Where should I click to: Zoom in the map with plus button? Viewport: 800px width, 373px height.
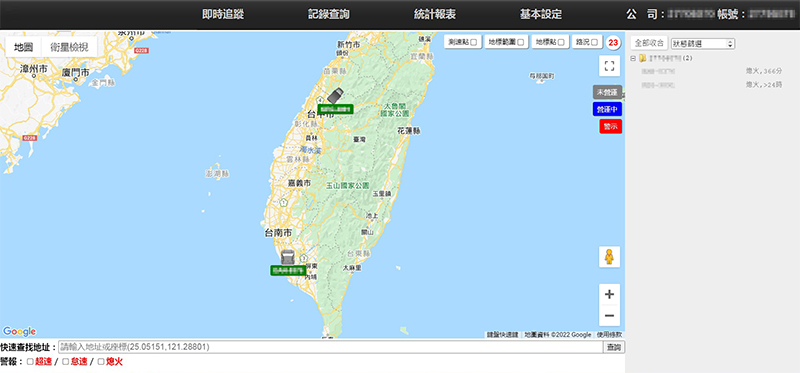[x=609, y=294]
